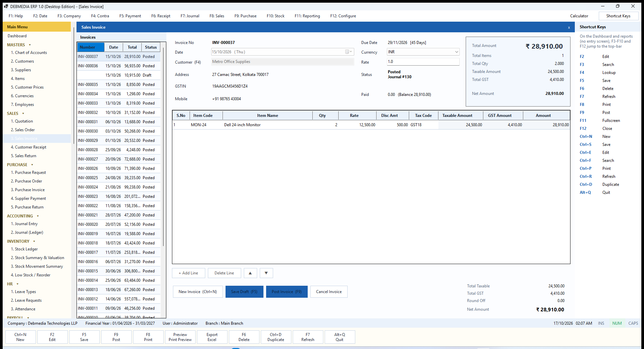Open F8: Sales menu
The image size is (644, 349).
217,16
